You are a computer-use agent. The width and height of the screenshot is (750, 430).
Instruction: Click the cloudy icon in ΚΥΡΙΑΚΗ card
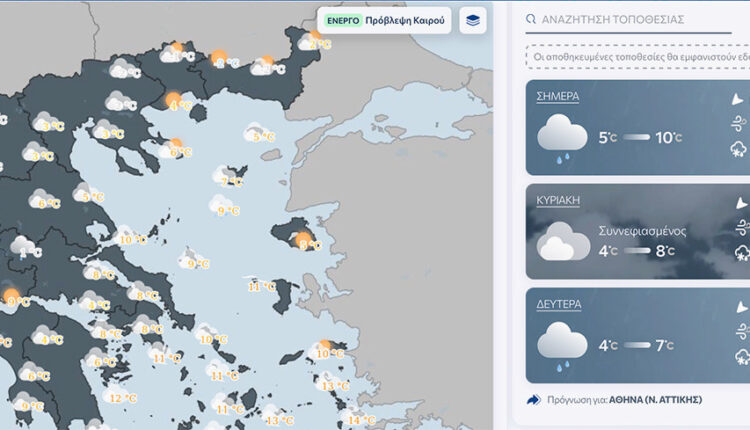click(562, 242)
